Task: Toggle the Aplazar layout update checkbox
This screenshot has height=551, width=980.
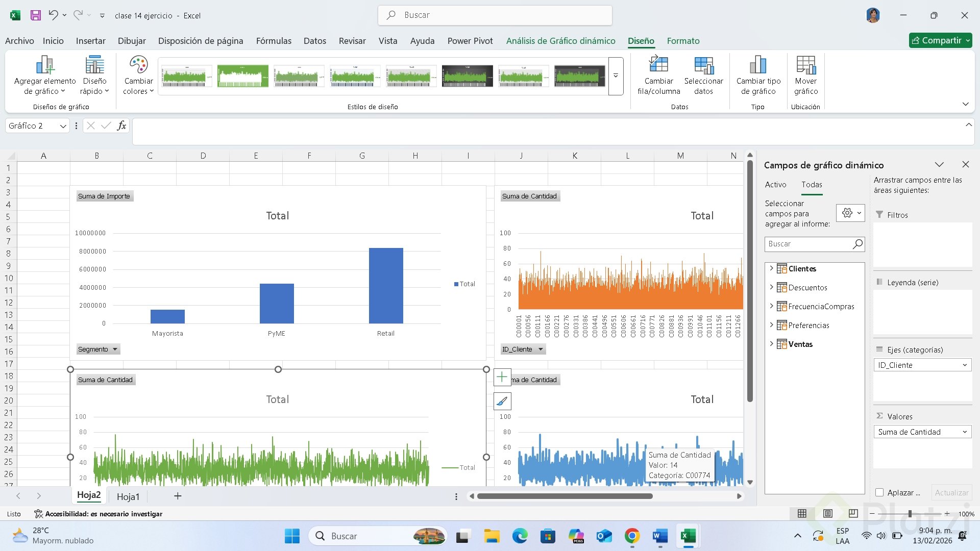Action: click(879, 493)
